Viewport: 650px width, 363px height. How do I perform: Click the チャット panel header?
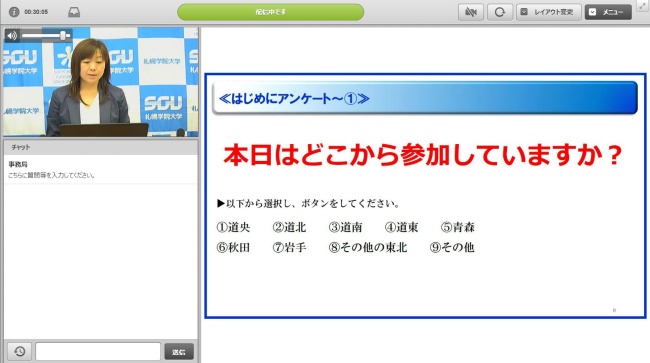[101, 147]
